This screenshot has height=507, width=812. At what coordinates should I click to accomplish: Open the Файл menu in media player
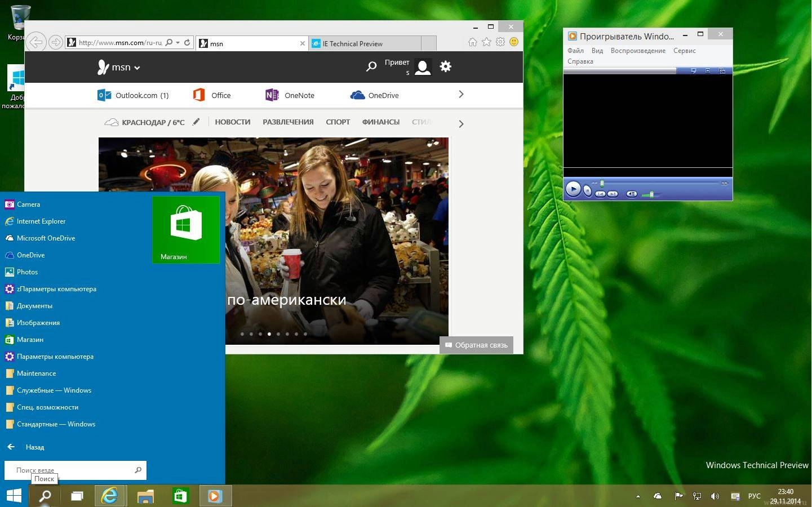(x=575, y=51)
